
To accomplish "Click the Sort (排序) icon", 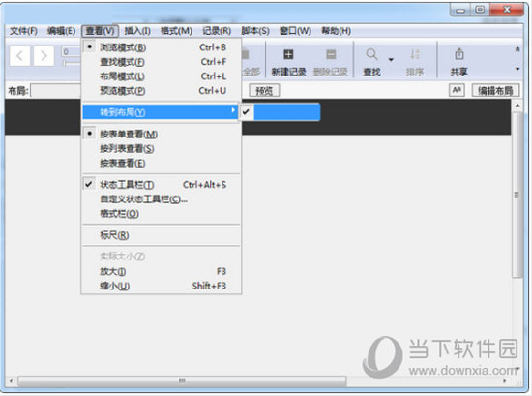I will coord(415,54).
